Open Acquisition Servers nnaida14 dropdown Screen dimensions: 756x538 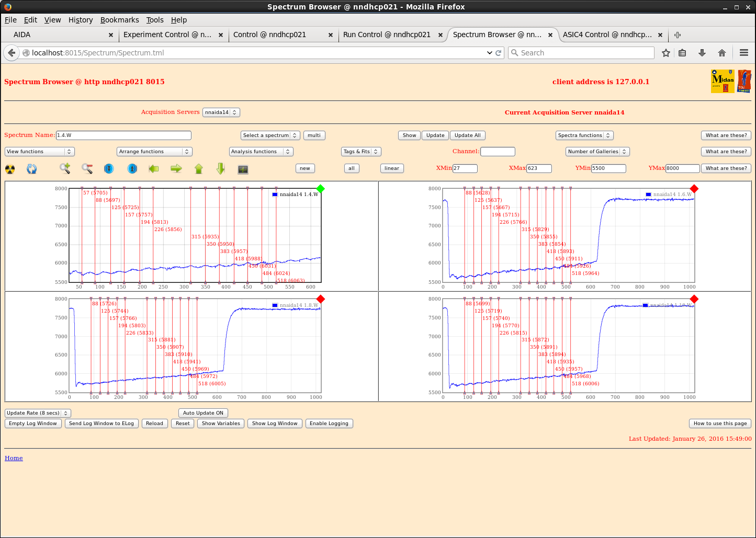221,112
